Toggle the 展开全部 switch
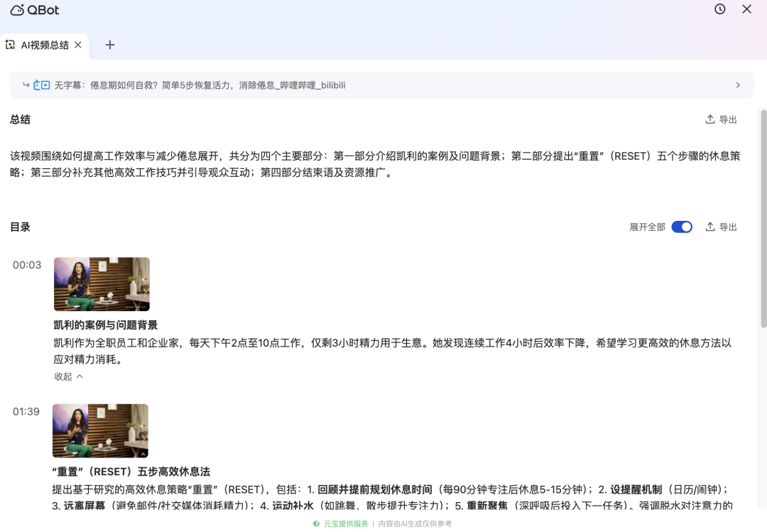The image size is (767, 532). click(x=682, y=227)
